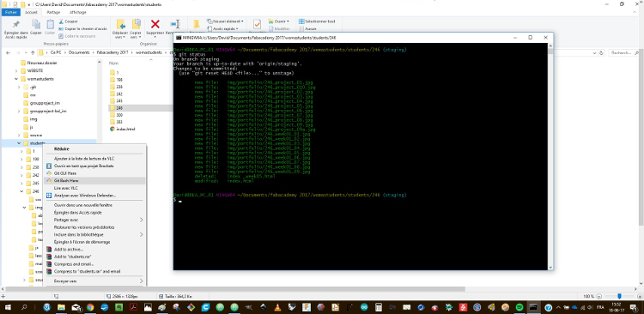
Task: Open Spotify icon in the taskbar
Action: (x=519, y=306)
